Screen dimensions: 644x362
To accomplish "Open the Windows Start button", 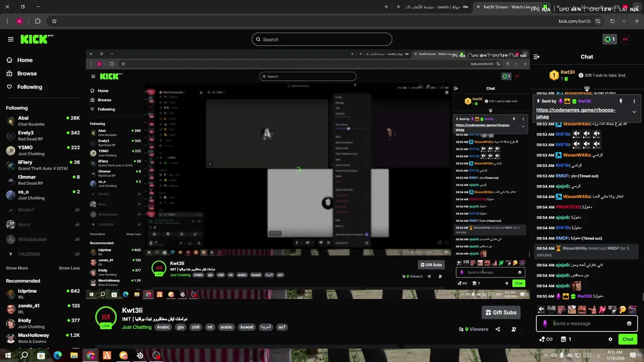I will point(8,355).
